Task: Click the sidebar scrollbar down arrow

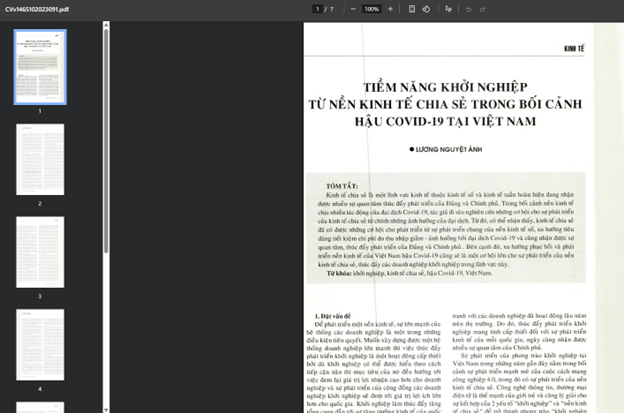Action: tap(106, 409)
